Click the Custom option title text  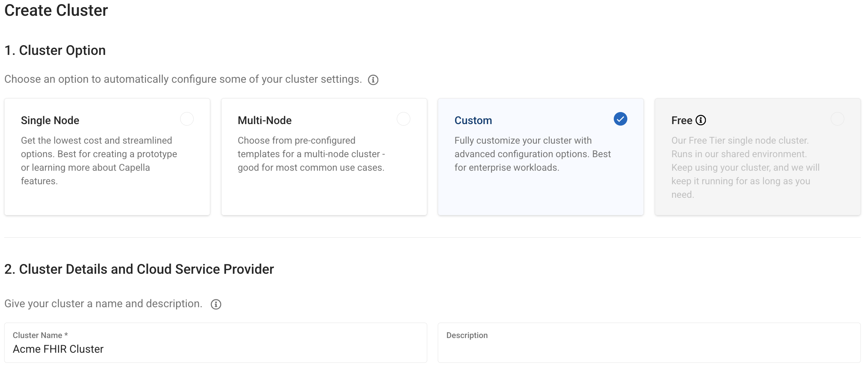tap(473, 120)
